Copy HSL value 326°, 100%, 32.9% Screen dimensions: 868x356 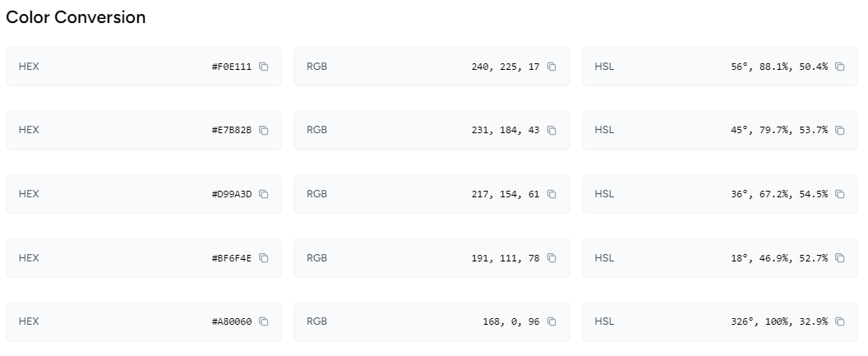tap(840, 321)
